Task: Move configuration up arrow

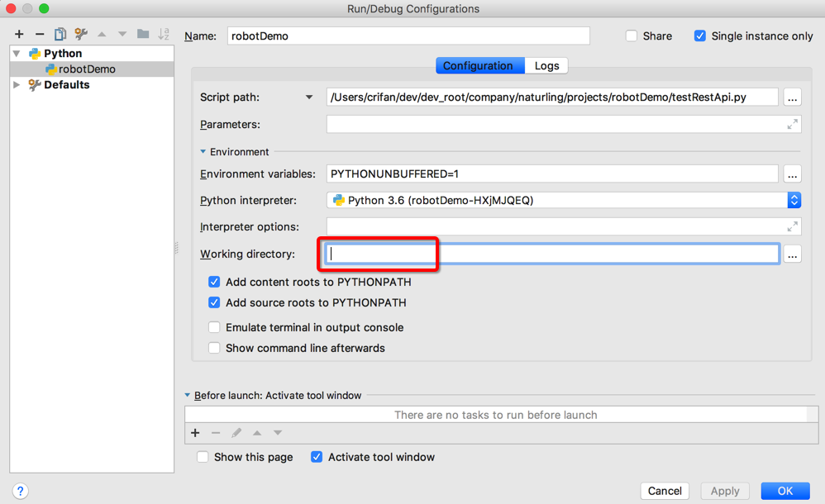Action: [102, 34]
